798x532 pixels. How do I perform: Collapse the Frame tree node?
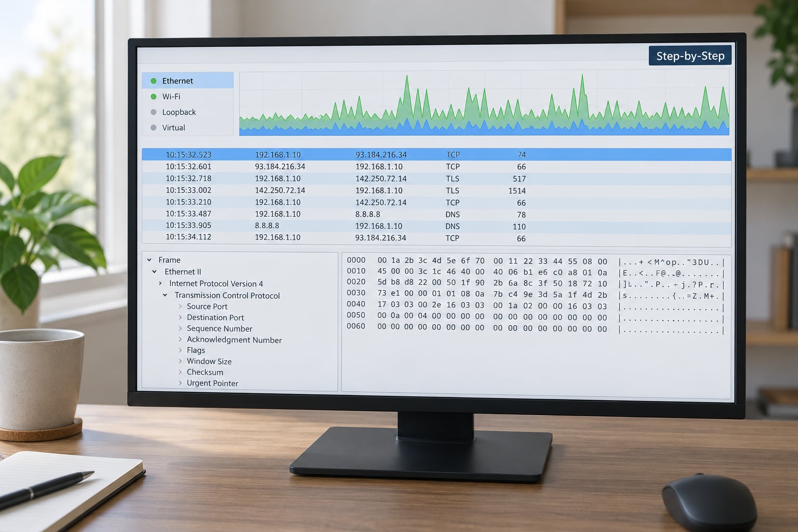[149, 260]
